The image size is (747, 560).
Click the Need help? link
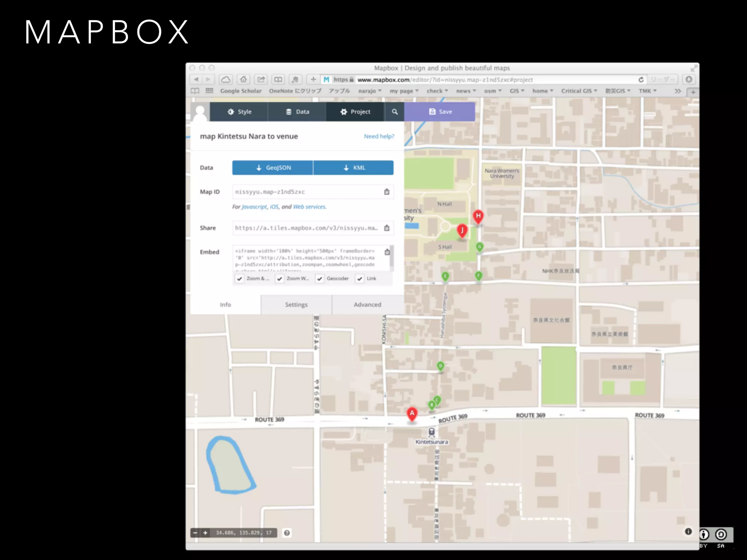coord(379,136)
